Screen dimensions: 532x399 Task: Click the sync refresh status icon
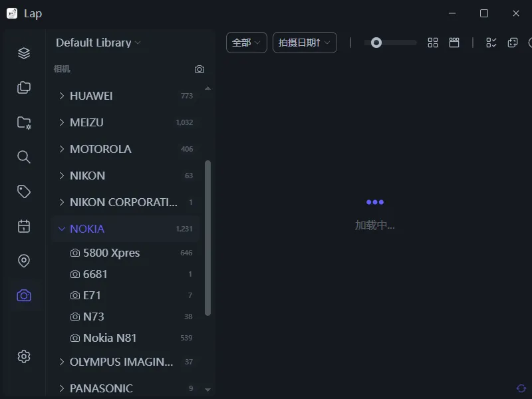click(x=521, y=388)
